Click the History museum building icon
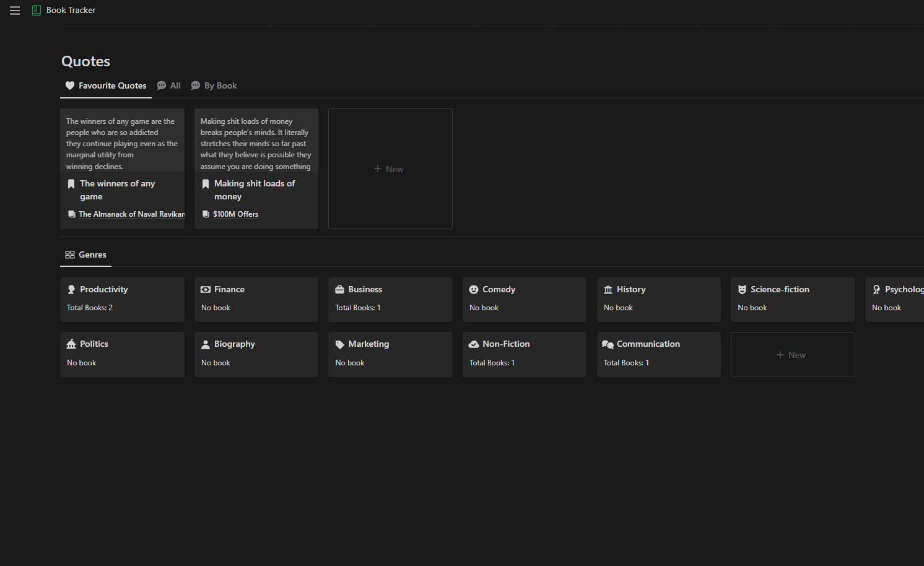The height and width of the screenshot is (566, 924). [608, 290]
